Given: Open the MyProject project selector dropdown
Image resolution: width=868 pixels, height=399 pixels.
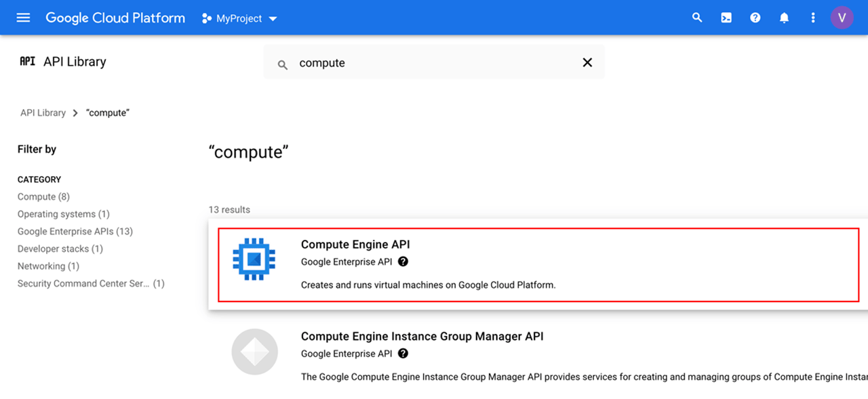Looking at the screenshot, I should pos(240,18).
